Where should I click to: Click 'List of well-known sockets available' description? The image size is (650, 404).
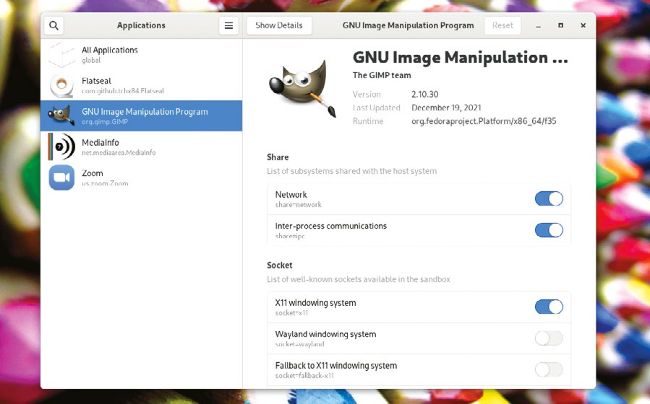tap(359, 279)
